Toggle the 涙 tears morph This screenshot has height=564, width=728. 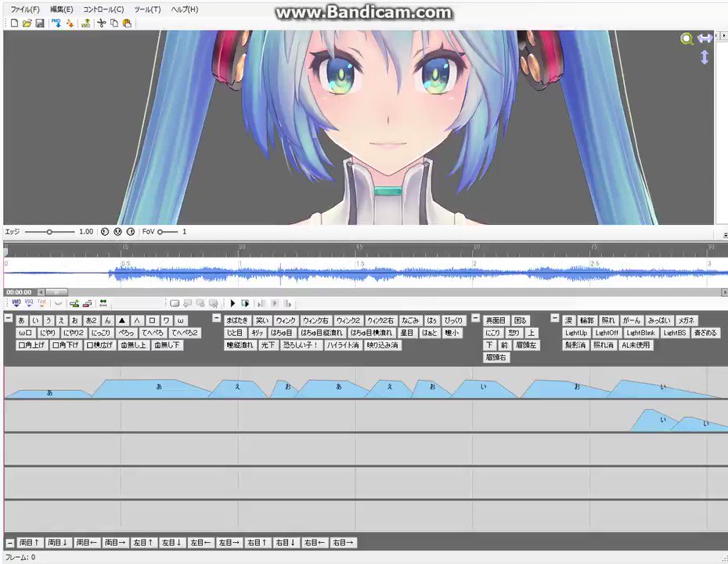click(569, 320)
